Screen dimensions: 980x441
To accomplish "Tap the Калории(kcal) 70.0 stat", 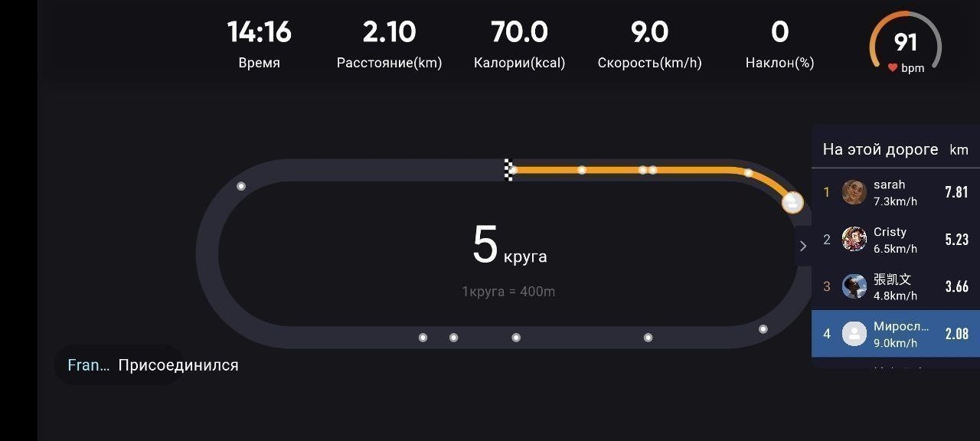I will [x=519, y=44].
